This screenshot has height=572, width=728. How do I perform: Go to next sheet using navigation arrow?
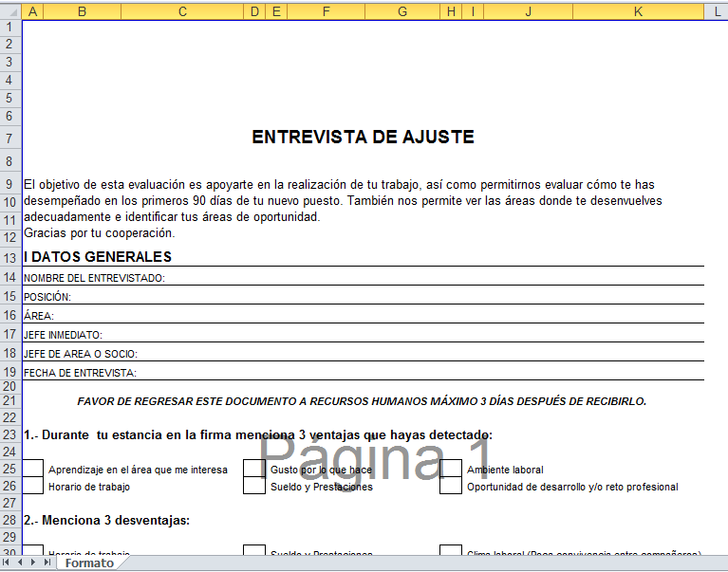point(33,563)
